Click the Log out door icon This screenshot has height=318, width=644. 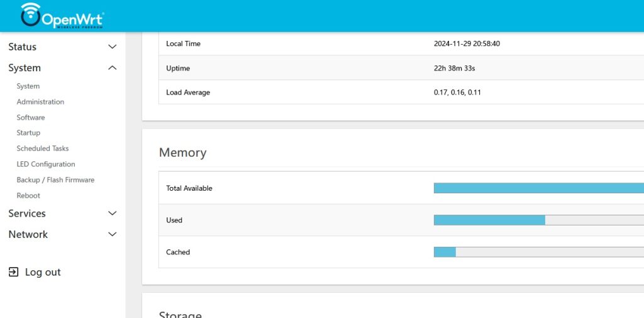13,272
